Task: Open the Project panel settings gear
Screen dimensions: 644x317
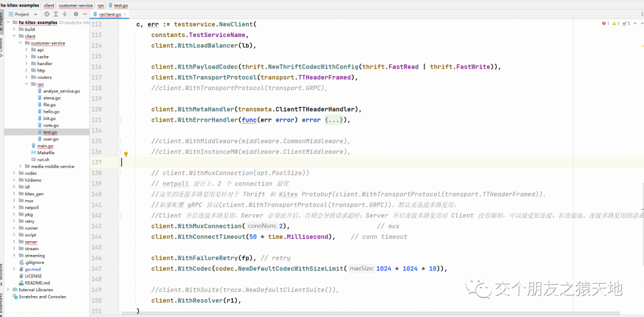Action: coord(76,14)
